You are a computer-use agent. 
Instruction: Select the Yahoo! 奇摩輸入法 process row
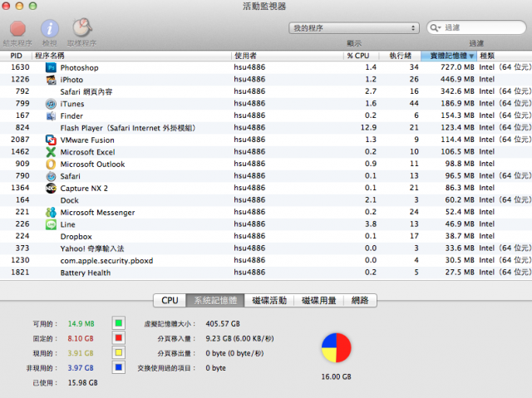coord(266,248)
